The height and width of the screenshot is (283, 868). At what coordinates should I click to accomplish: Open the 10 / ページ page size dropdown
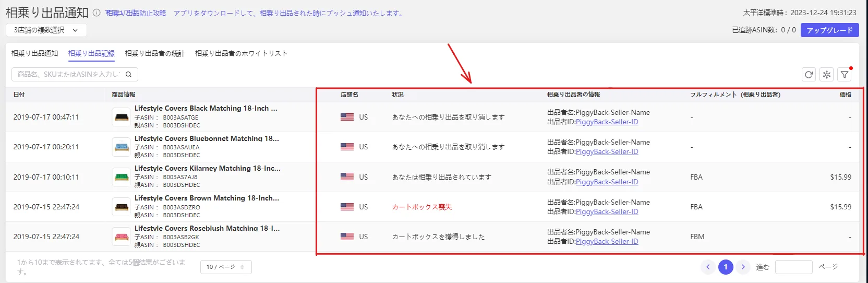tap(226, 267)
